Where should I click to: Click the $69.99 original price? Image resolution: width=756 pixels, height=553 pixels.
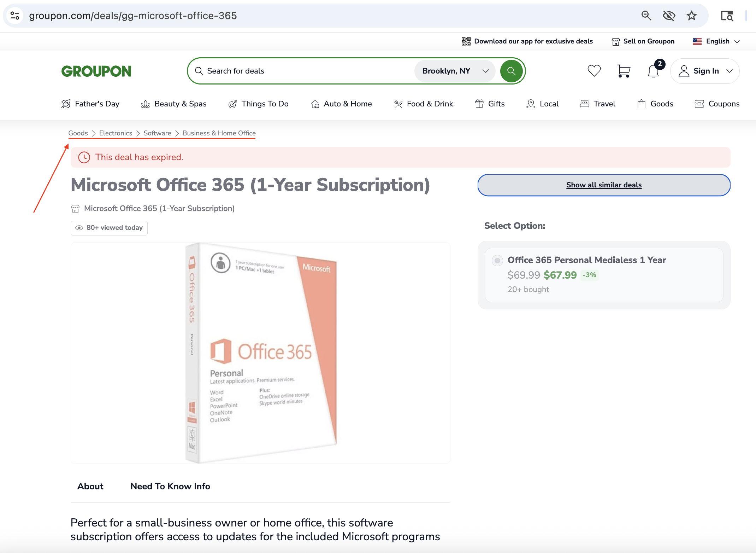click(x=524, y=275)
